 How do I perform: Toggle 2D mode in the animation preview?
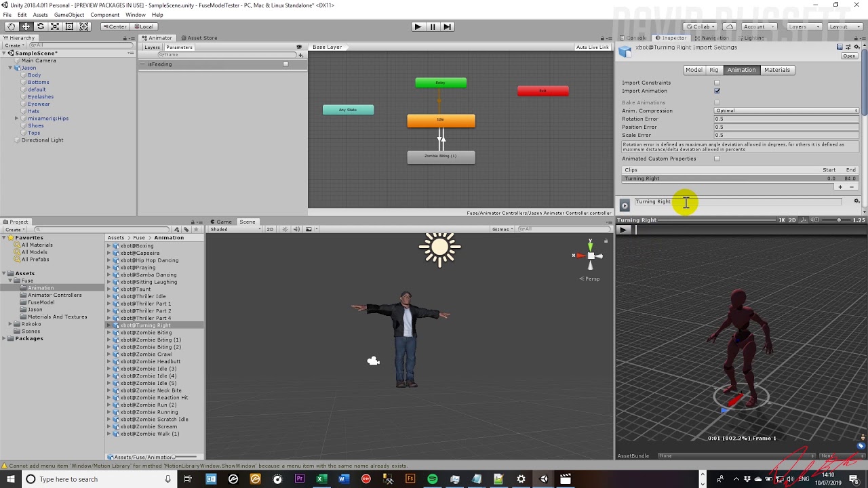click(x=792, y=220)
